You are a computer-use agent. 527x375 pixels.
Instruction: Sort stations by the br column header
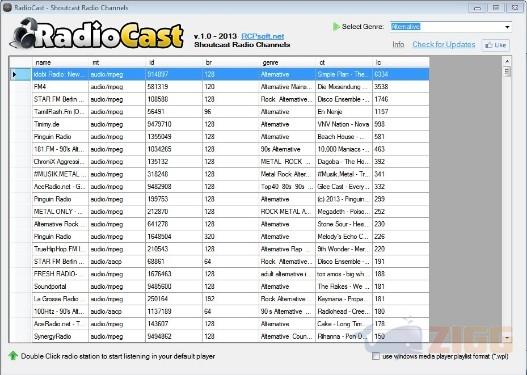231,62
